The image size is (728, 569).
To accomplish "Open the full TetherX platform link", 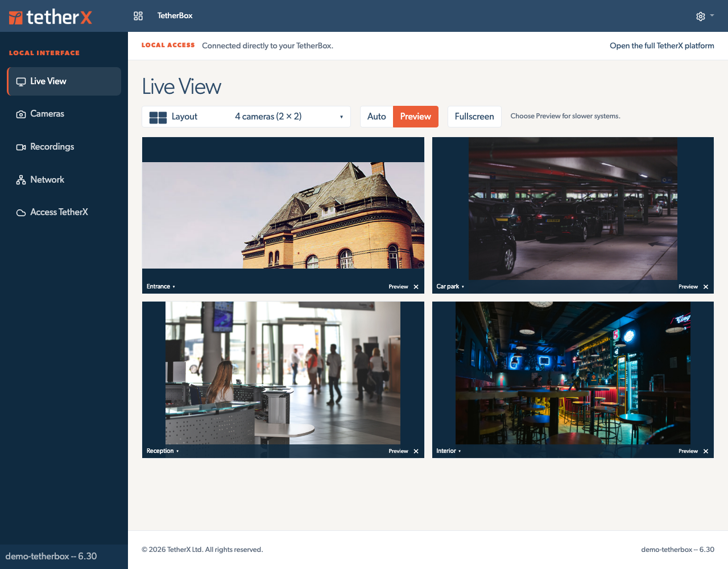I will 662,46.
